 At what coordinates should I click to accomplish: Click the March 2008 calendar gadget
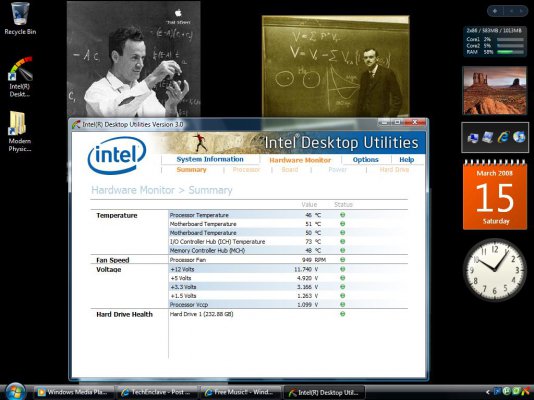click(494, 195)
